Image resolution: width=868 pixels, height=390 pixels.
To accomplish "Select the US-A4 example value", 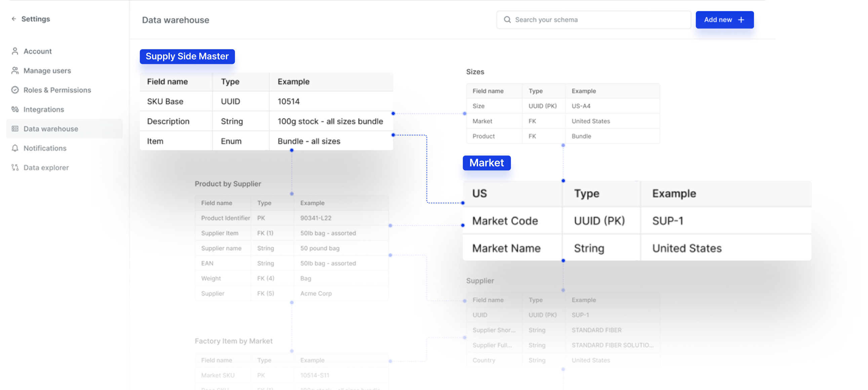I will tap(581, 106).
